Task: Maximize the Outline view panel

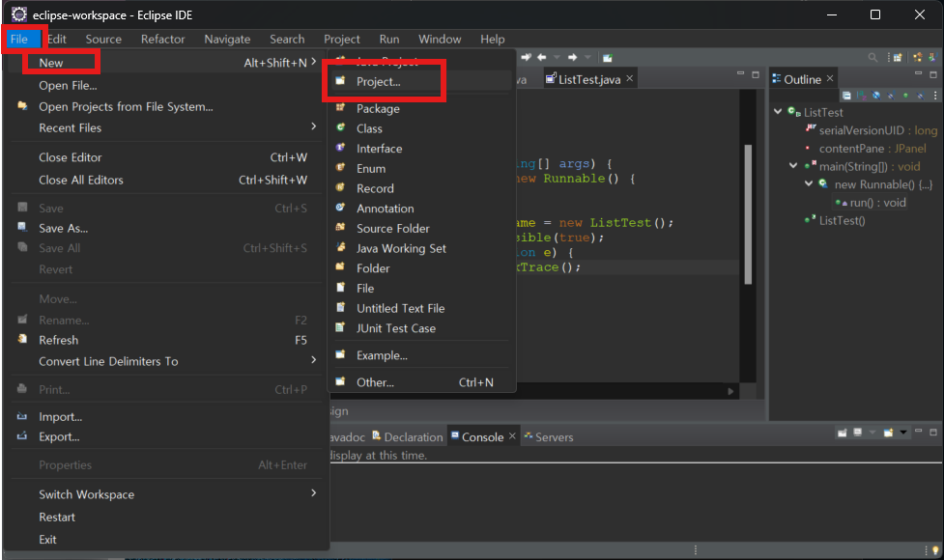Action: [933, 74]
